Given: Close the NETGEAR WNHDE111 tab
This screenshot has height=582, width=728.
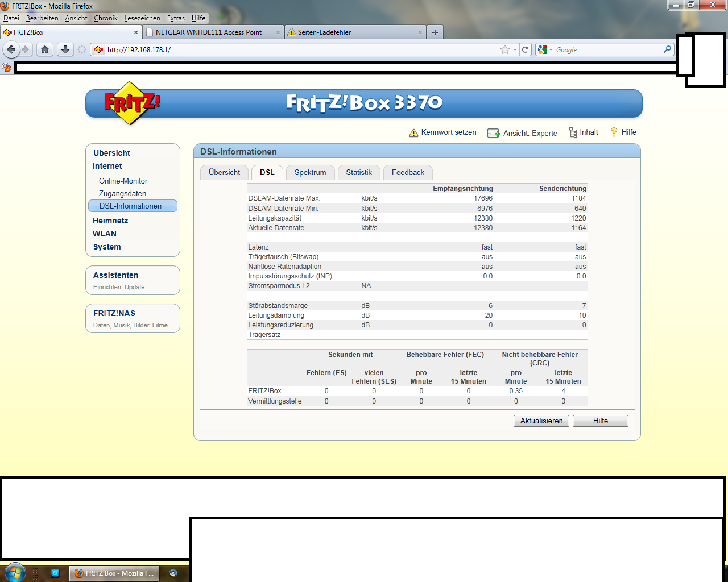Looking at the screenshot, I should point(278,32).
